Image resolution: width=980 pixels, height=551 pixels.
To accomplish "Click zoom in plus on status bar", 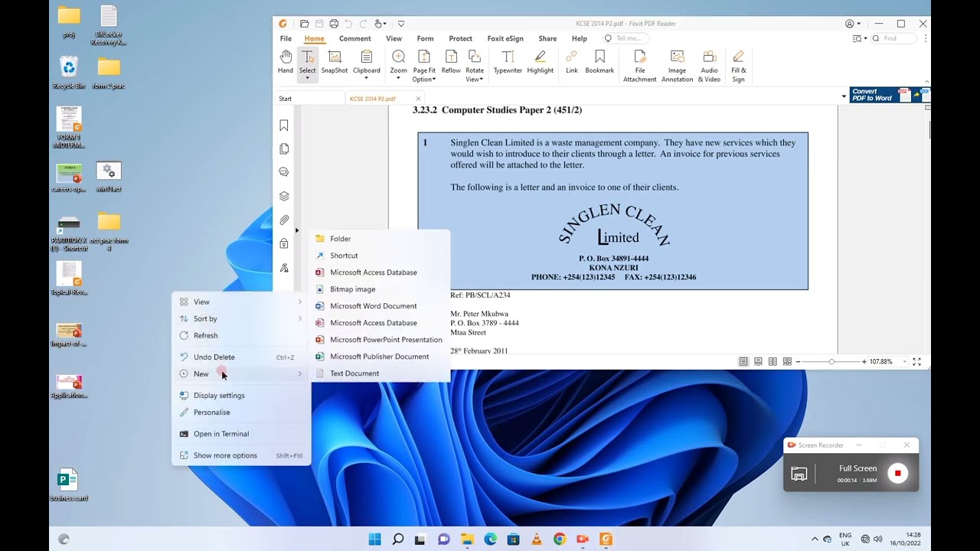I will (864, 361).
